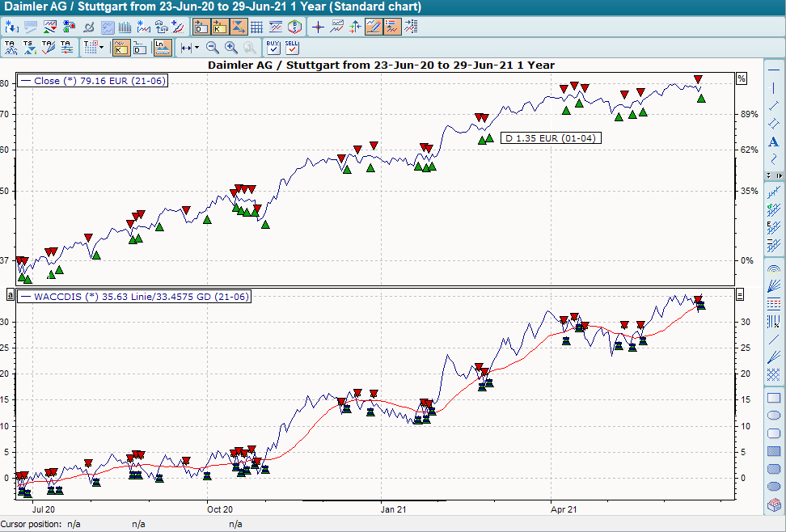The height and width of the screenshot is (532, 786).
Task: Select the rectangle drawing tool
Action: [x=773, y=398]
